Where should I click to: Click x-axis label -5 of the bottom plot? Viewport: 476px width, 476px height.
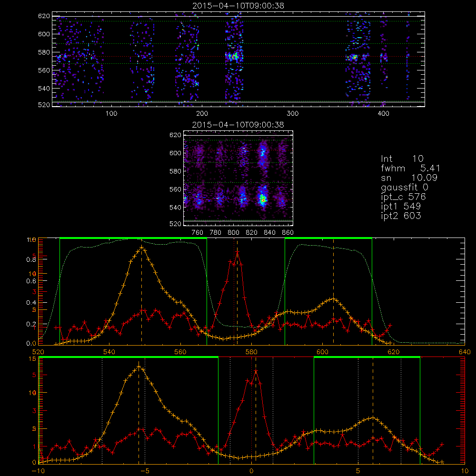(145, 471)
